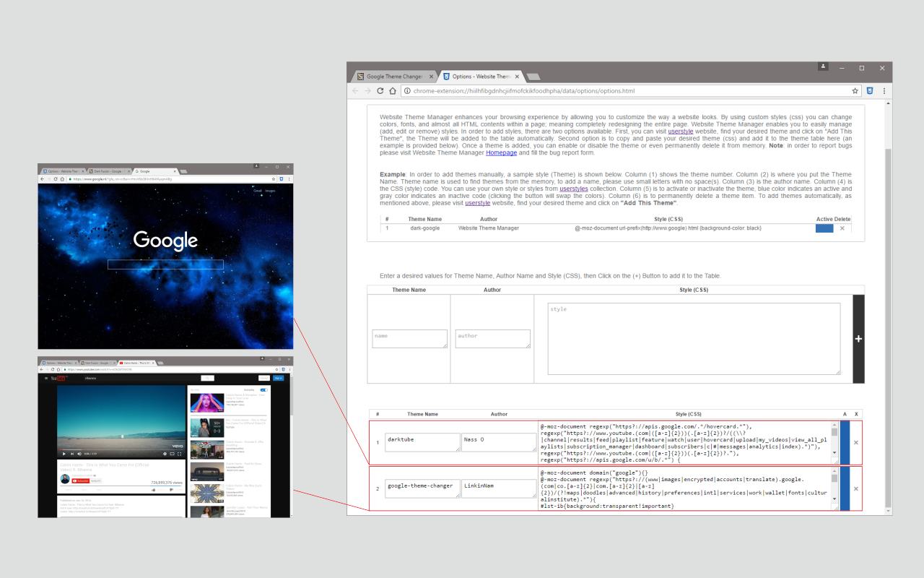
Task: Click the forward navigation arrow
Action: (x=367, y=91)
